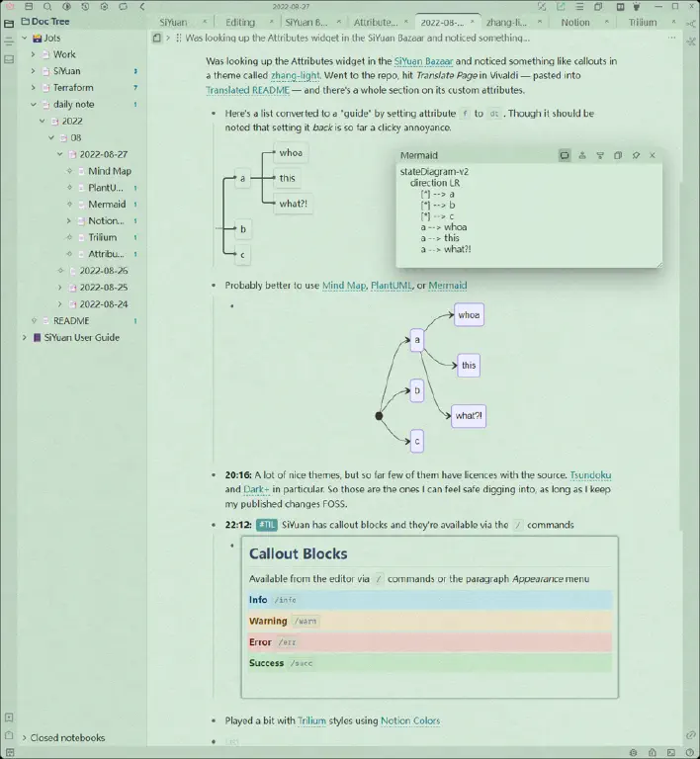The image size is (700, 759).
Task: Toggle the pin on the Mermaid popup
Action: point(636,155)
